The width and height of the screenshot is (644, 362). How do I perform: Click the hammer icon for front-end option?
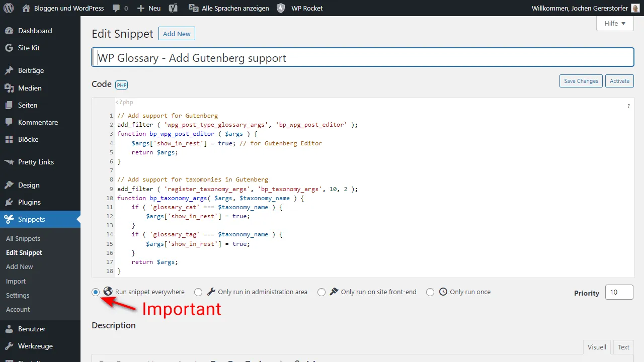point(334,292)
